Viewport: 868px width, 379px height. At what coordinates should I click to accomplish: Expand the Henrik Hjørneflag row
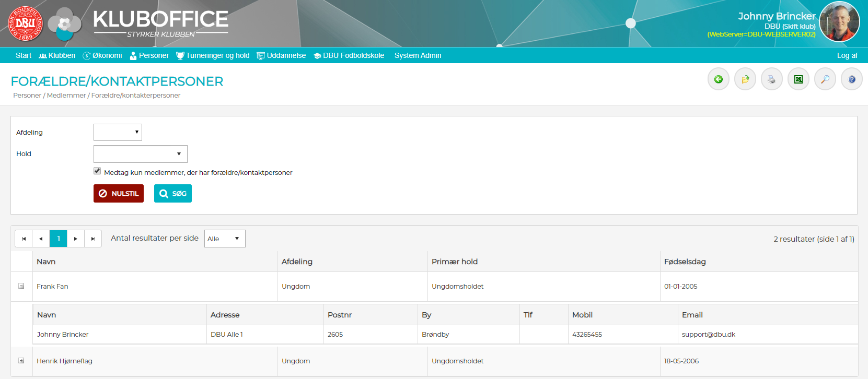tap(21, 361)
